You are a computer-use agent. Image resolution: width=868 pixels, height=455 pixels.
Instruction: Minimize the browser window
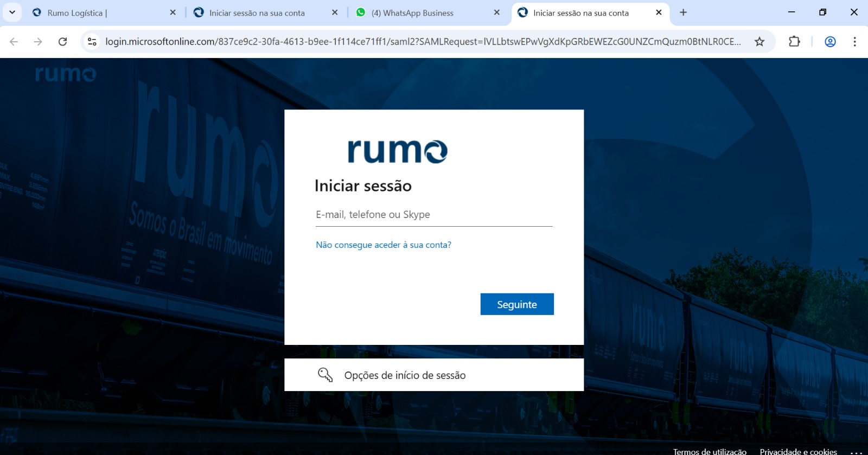[x=792, y=12]
